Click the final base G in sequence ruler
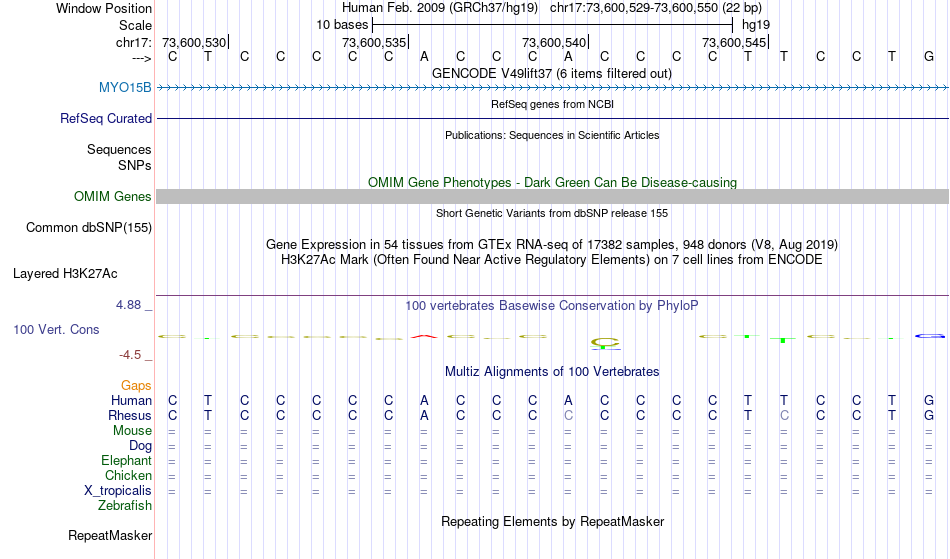This screenshot has width=950, height=559. (929, 57)
